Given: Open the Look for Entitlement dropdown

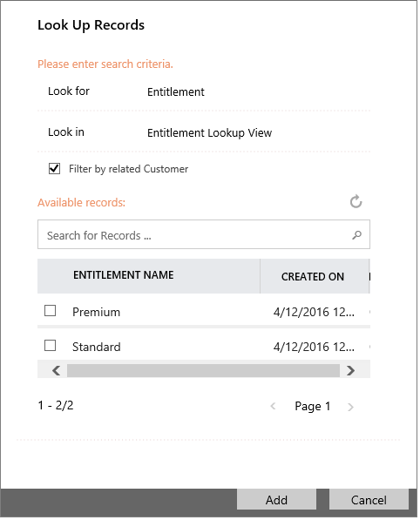Looking at the screenshot, I should (x=176, y=91).
